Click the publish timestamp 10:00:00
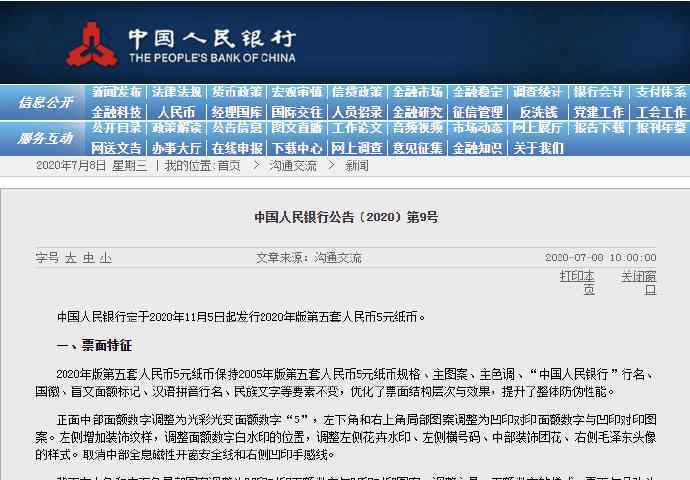The width and height of the screenshot is (690, 480). click(x=633, y=257)
